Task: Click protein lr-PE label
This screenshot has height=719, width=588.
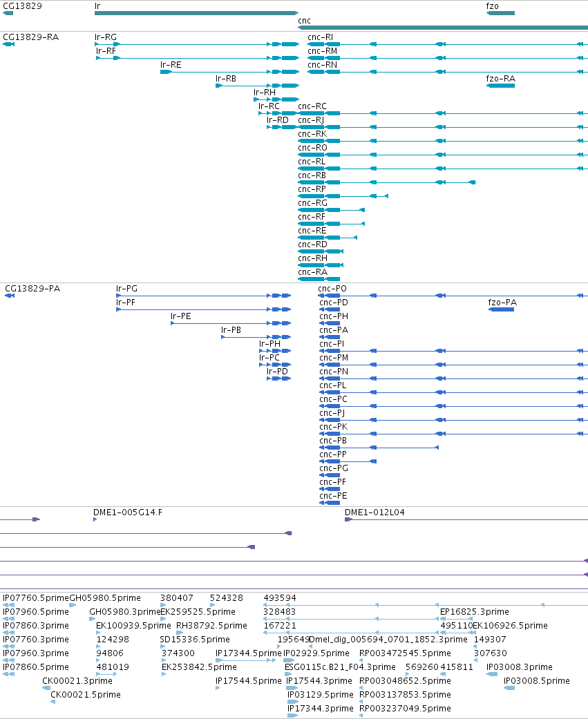Action: click(x=181, y=316)
